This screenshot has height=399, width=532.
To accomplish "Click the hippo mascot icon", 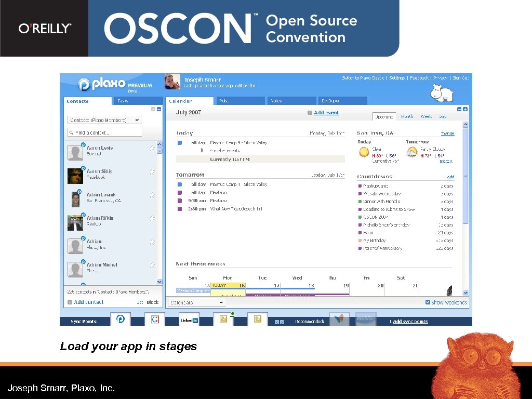I will (x=442, y=93).
